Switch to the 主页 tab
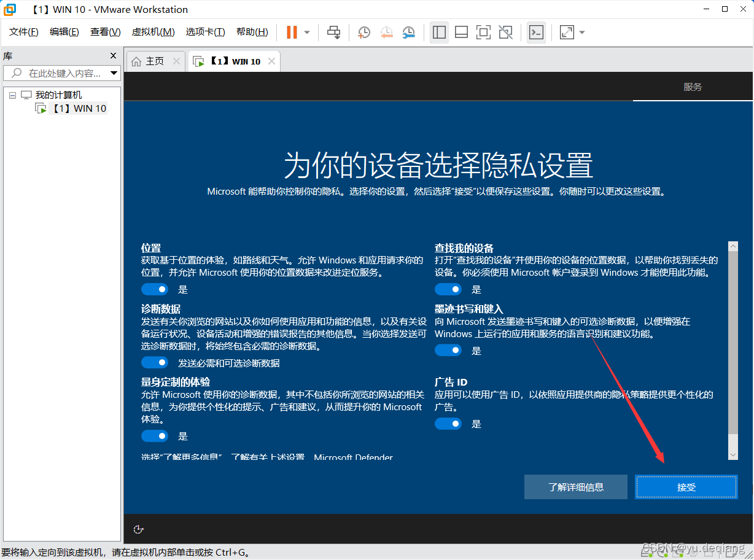This screenshot has width=754, height=560. [155, 61]
